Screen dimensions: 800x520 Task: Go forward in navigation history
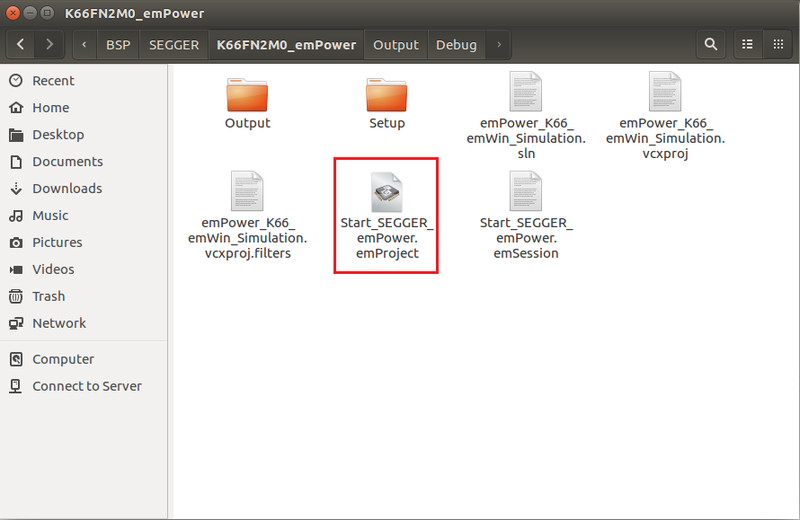50,45
